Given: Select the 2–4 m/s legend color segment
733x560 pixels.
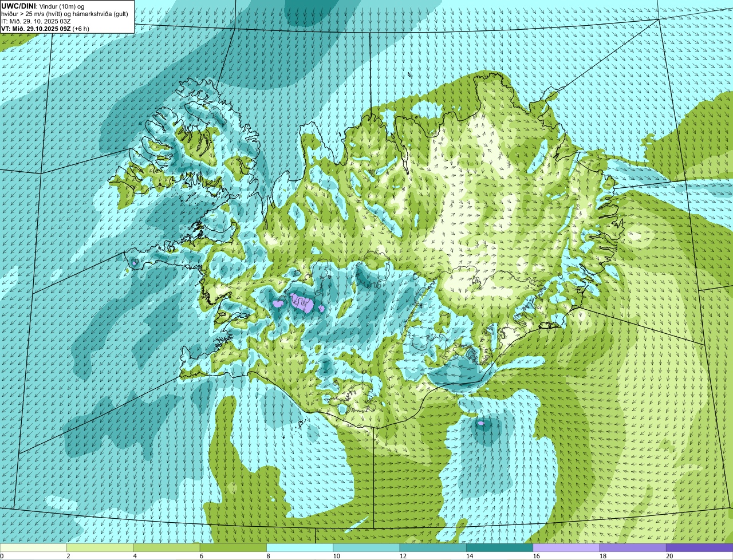Looking at the screenshot, I should 100,547.
